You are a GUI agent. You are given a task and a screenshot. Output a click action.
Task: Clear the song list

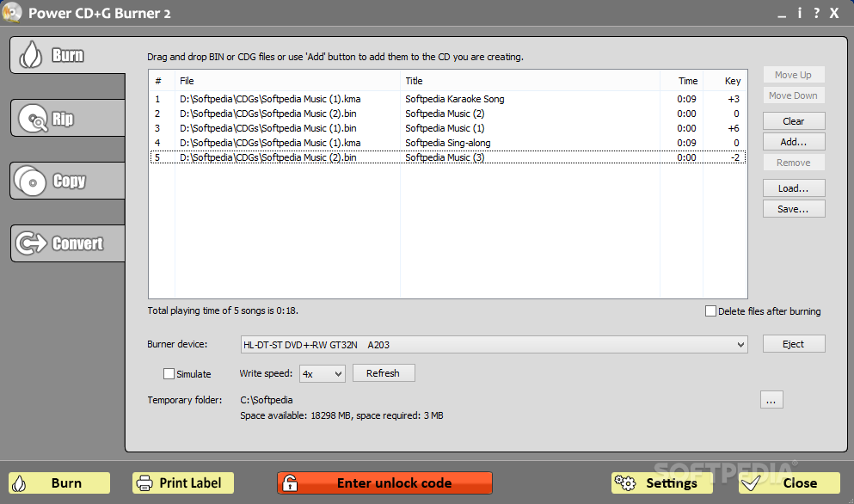coord(794,121)
